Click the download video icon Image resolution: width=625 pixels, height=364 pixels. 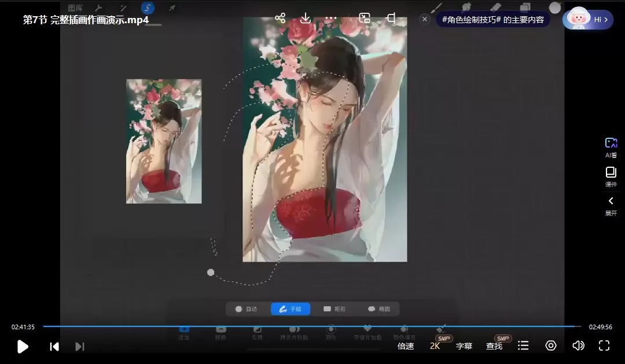[306, 18]
